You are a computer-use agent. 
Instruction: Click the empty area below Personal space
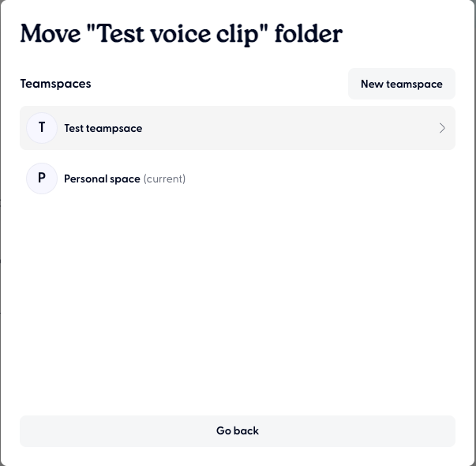point(237,300)
